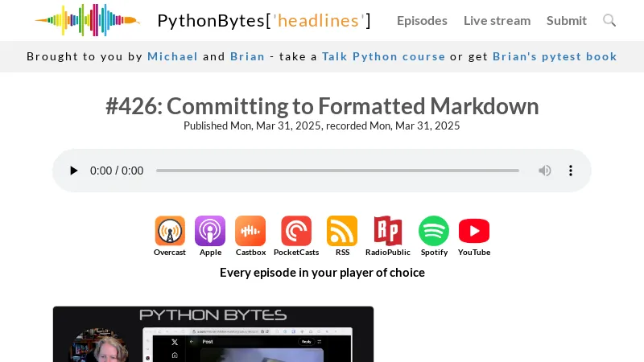Open the Castbox player icon

tap(250, 231)
